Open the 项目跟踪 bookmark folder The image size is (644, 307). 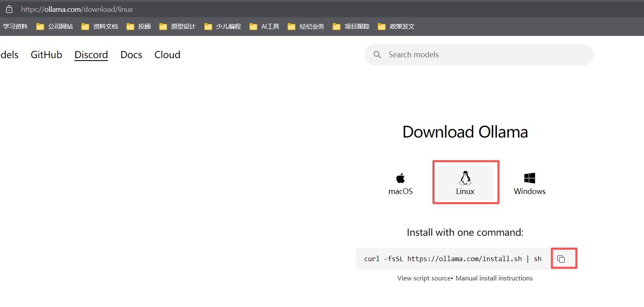[x=351, y=27]
